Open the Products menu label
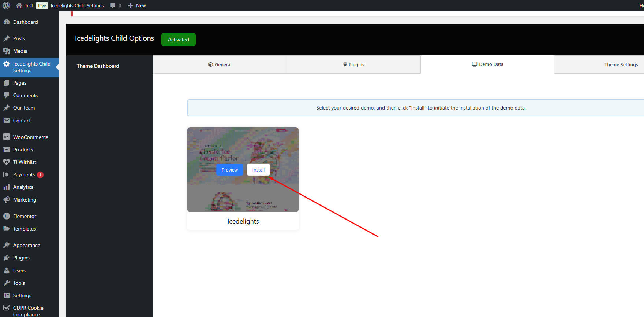This screenshot has width=644, height=317. pyautogui.click(x=23, y=150)
